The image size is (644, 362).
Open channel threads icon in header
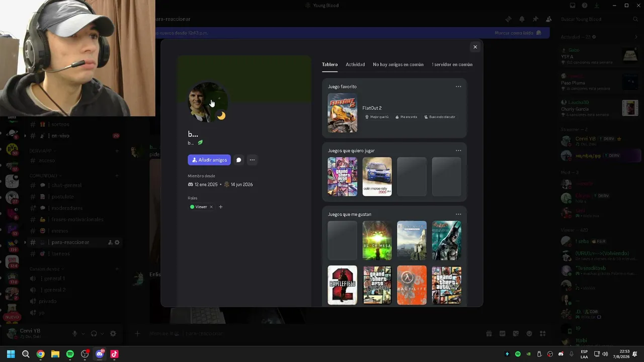point(508,19)
